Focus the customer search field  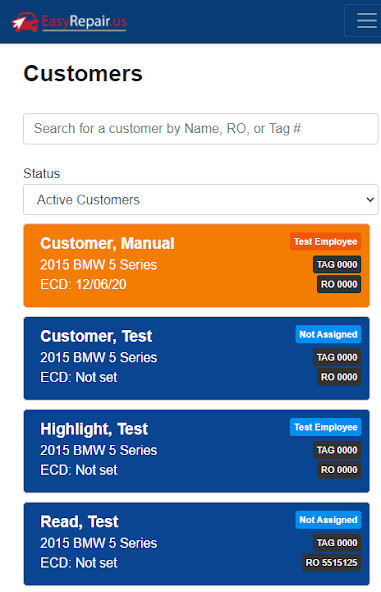pos(201,129)
